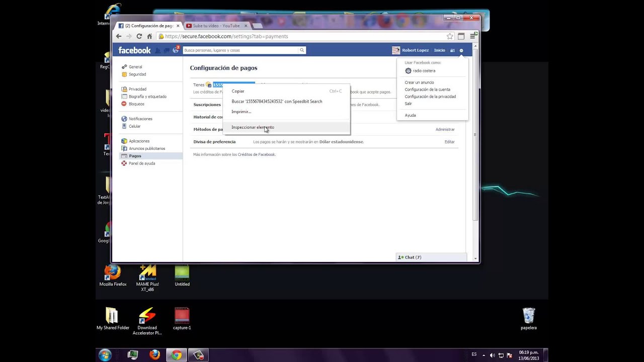644x362 pixels.
Task: Click the Facebook logo
Action: coord(134,50)
